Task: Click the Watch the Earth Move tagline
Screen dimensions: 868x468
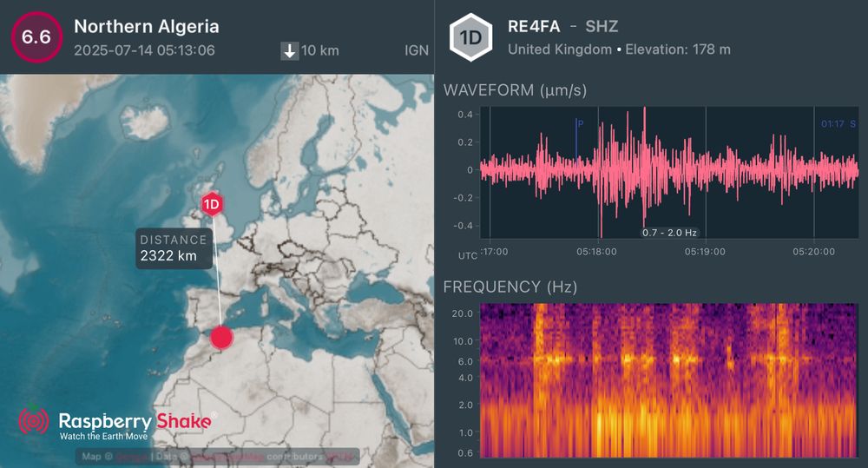Action: pyautogui.click(x=103, y=437)
